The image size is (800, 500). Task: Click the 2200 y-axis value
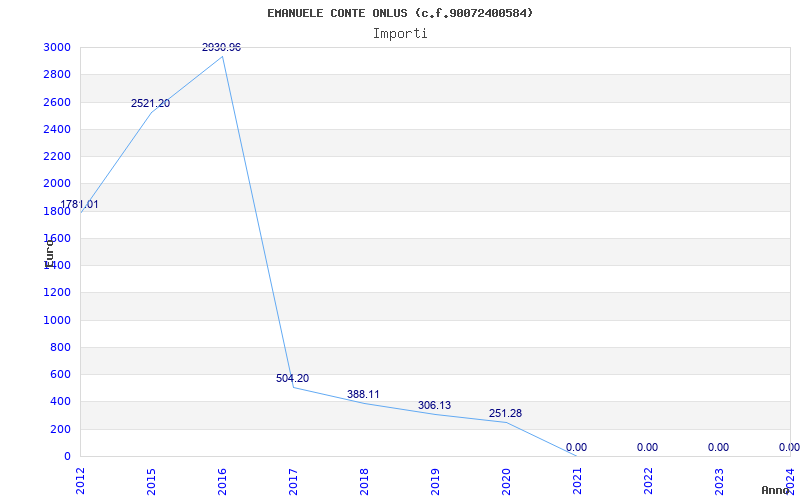[x=57, y=156]
